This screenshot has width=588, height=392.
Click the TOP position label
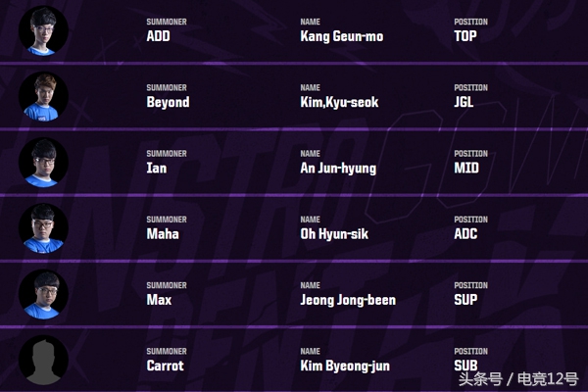click(x=465, y=36)
